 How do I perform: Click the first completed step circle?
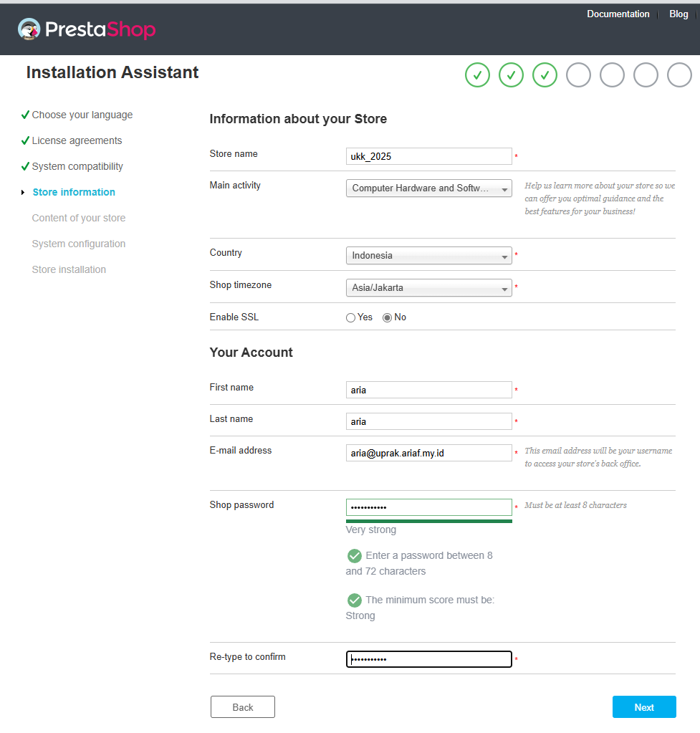477,75
